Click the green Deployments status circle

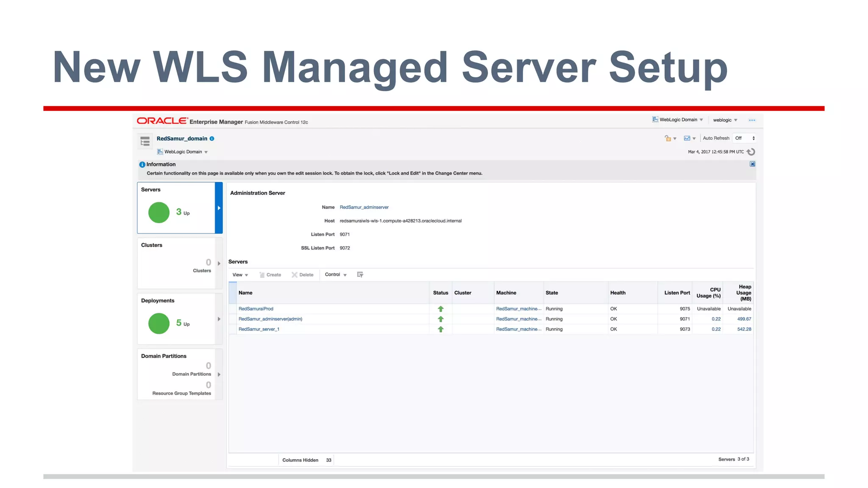159,323
